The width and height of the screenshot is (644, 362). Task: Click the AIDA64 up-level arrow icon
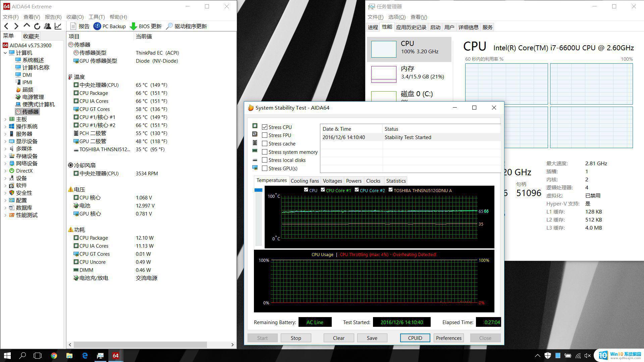pos(27,26)
